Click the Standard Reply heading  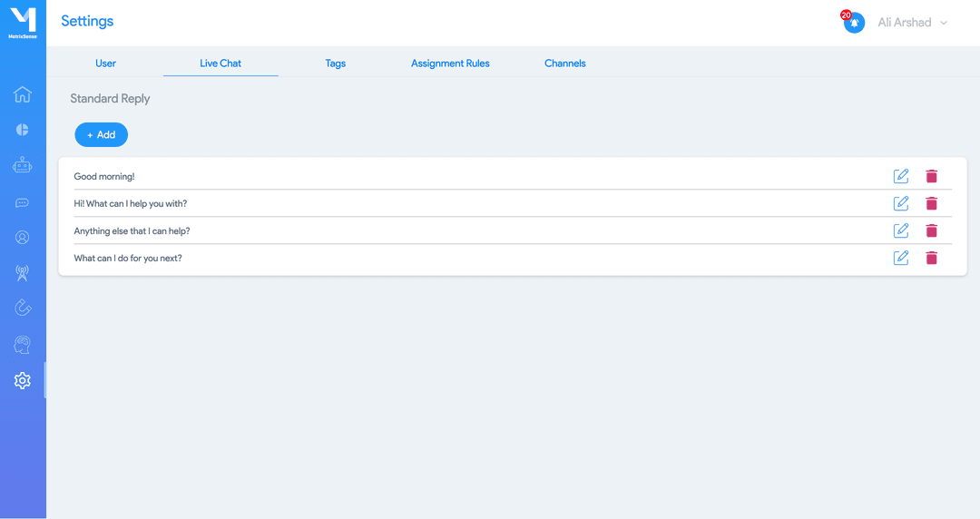pos(110,98)
